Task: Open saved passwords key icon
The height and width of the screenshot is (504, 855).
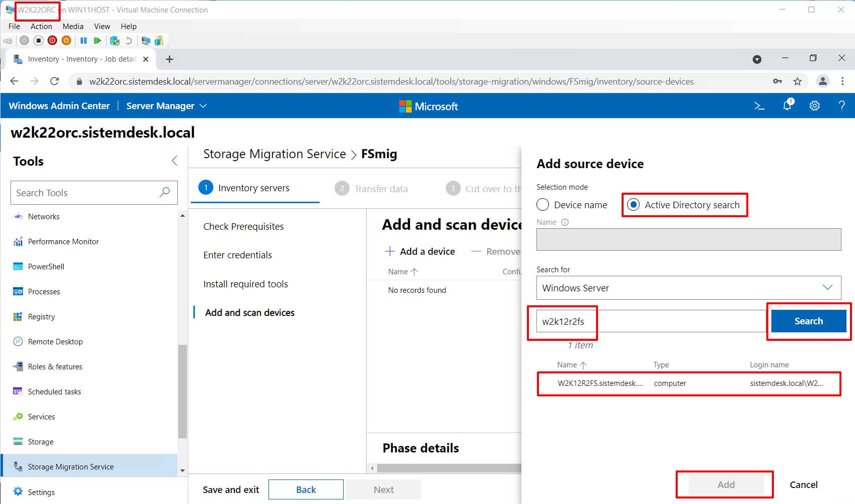Action: coord(777,81)
